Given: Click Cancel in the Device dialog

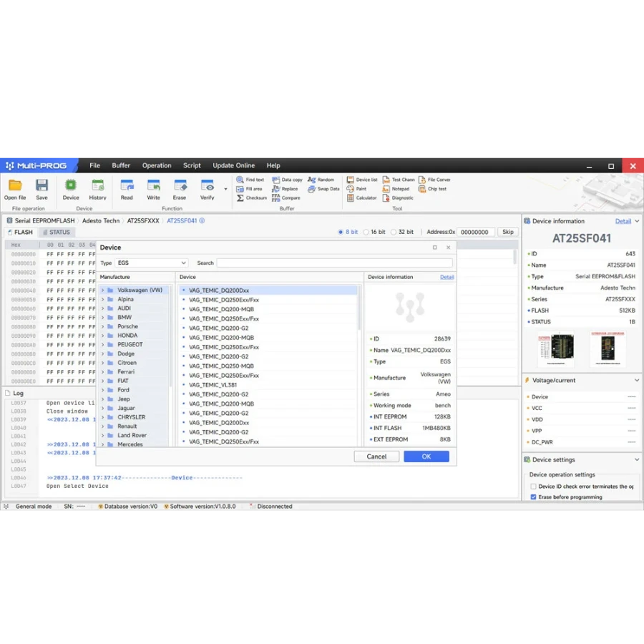Looking at the screenshot, I should click(x=376, y=457).
